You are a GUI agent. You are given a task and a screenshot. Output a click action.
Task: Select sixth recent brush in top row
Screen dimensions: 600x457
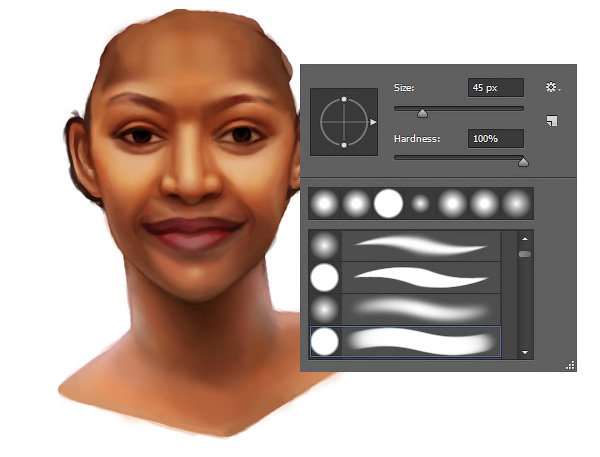[484, 203]
